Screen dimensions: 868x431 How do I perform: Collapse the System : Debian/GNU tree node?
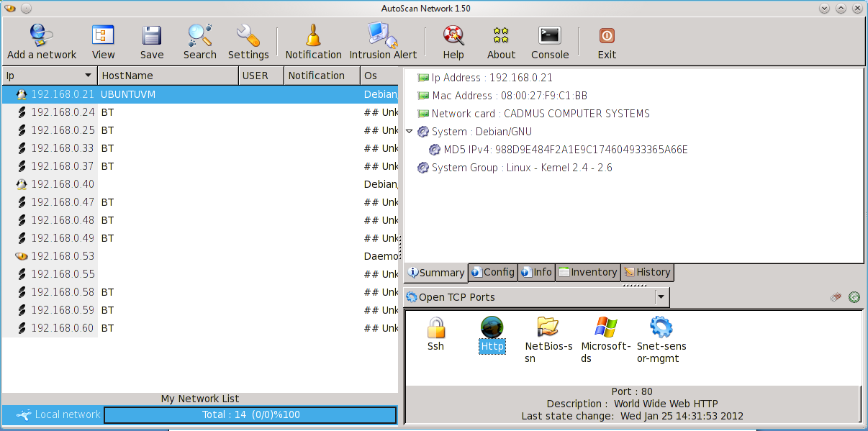(x=409, y=132)
